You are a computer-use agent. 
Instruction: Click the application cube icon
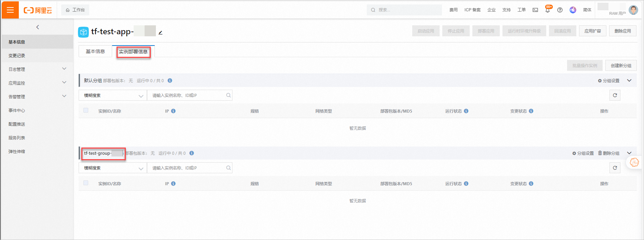coord(83,32)
